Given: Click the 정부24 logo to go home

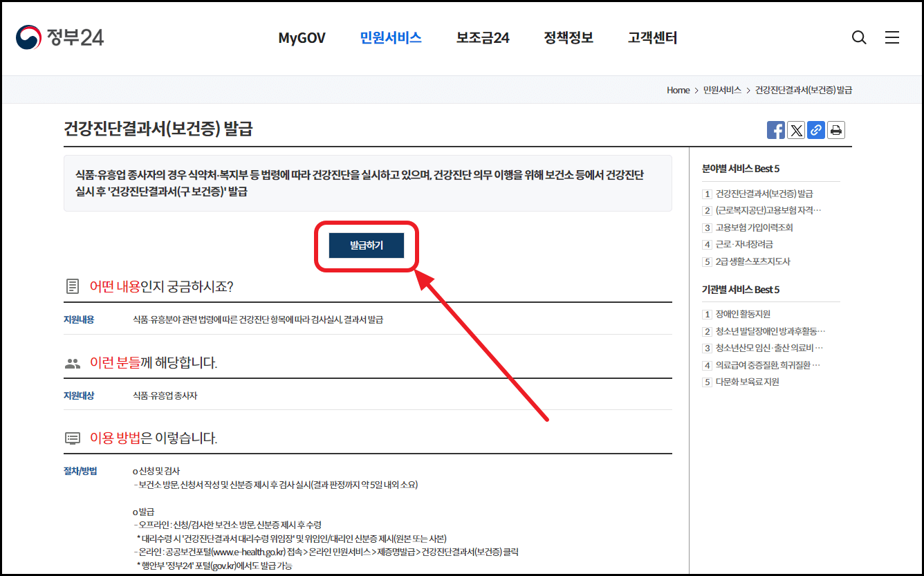Looking at the screenshot, I should 59,37.
